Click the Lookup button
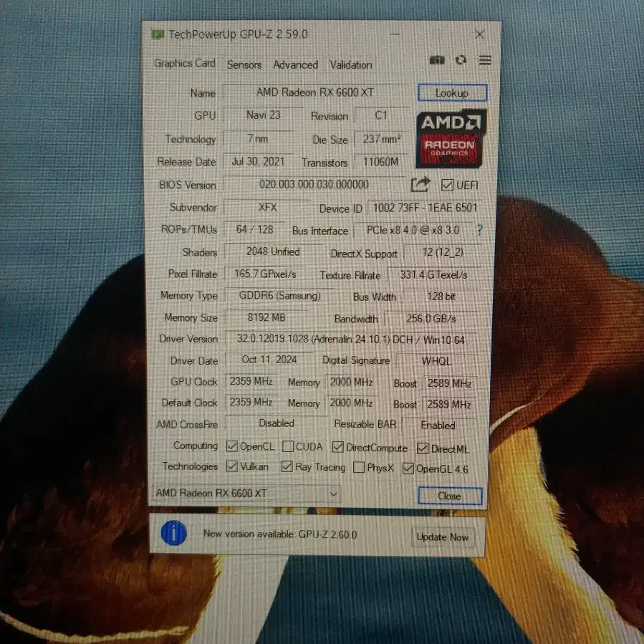The image size is (644, 644). [x=452, y=93]
